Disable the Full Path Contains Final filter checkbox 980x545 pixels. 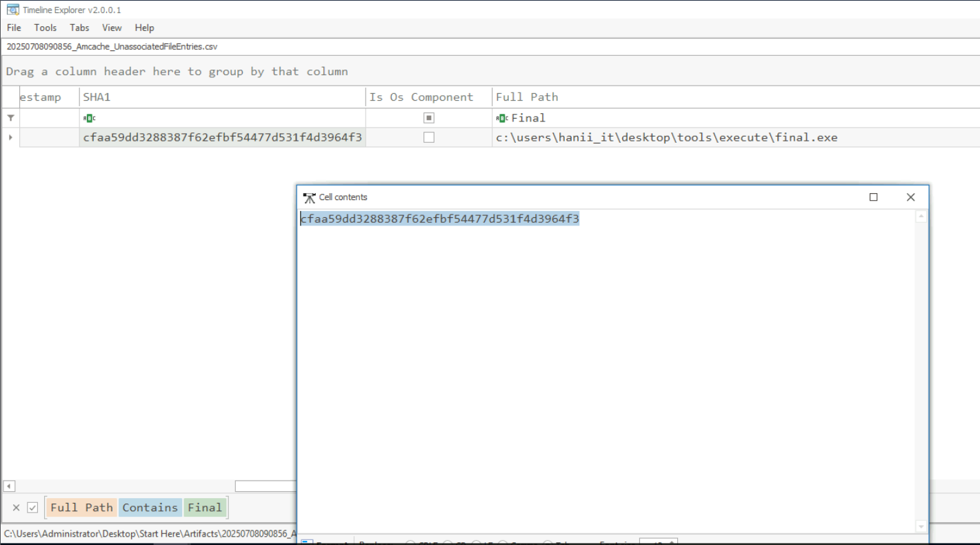[32, 508]
